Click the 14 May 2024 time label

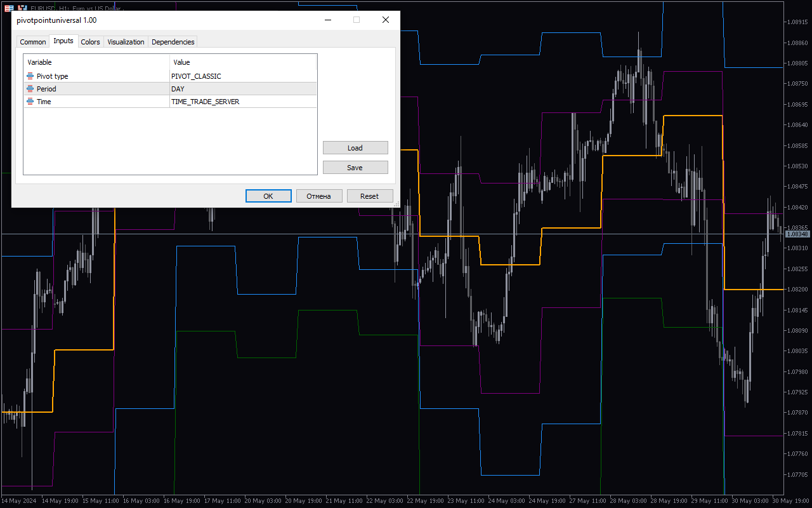tap(18, 500)
